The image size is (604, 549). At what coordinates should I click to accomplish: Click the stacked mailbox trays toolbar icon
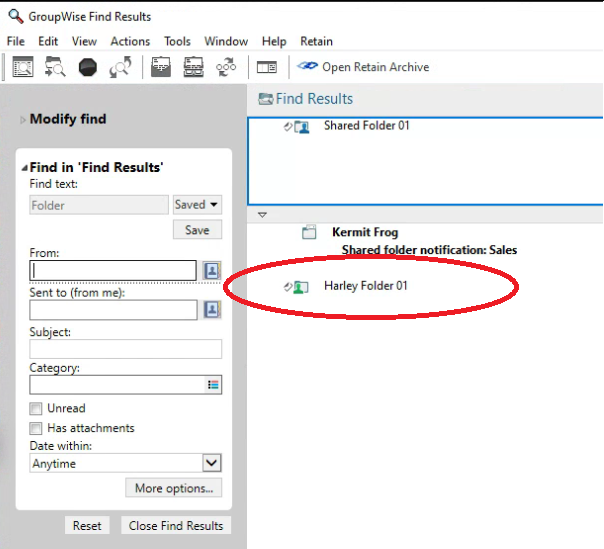[193, 67]
